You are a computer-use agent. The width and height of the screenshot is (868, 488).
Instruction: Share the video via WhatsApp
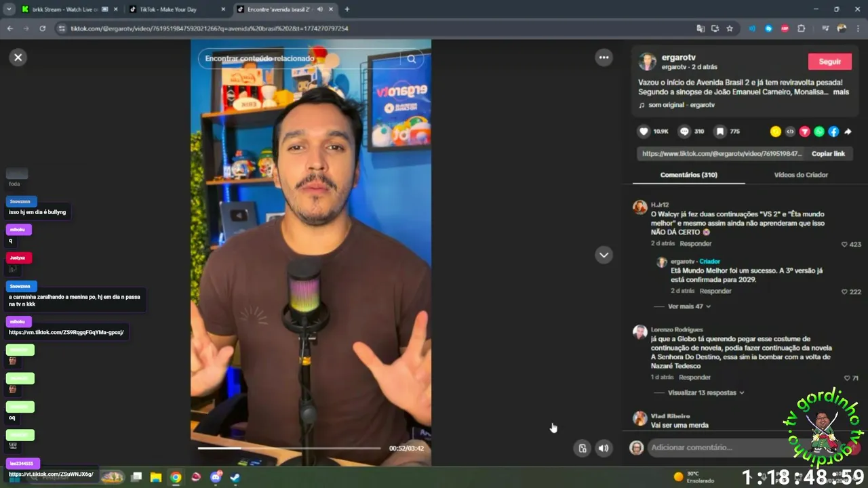[819, 131]
